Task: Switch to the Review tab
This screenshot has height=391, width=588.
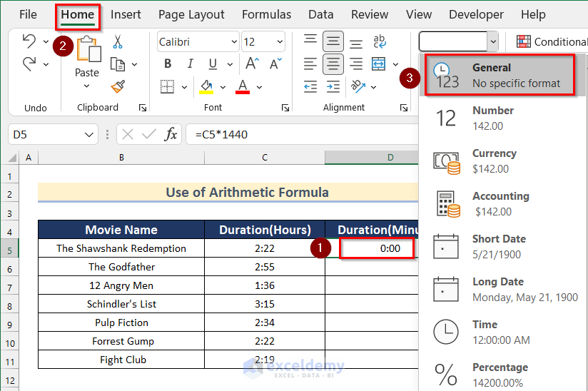Action: click(370, 14)
